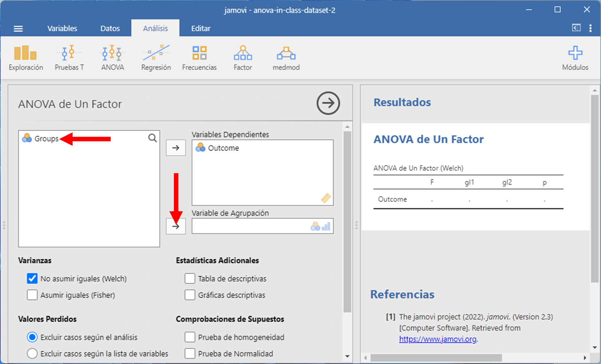Open the Factor analysis menu
Image resolution: width=601 pixels, height=364 pixels.
pos(243,57)
